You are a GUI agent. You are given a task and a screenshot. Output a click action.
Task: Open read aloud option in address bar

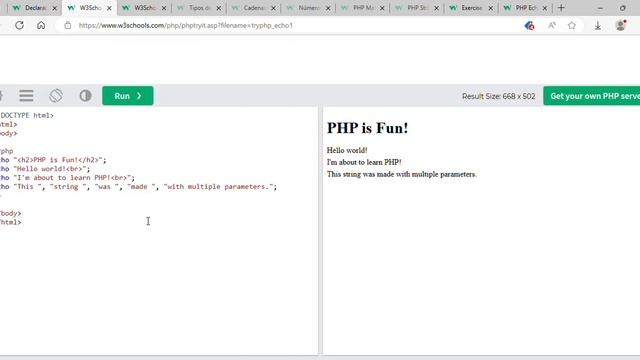point(552,25)
